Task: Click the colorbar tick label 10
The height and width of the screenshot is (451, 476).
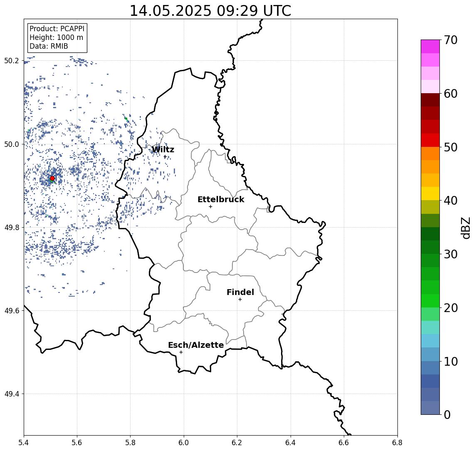Action: (x=451, y=361)
